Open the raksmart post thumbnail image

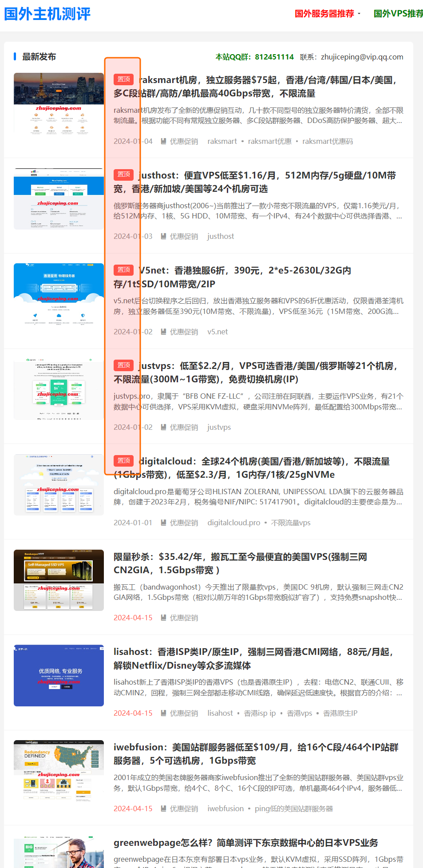point(59,103)
